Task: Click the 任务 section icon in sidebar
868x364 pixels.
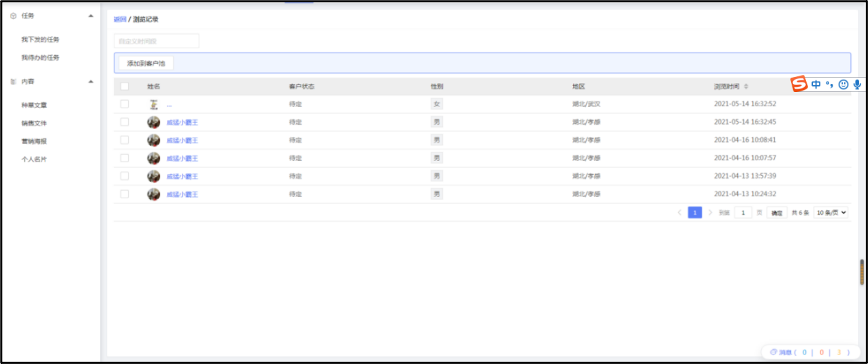Action: point(13,16)
